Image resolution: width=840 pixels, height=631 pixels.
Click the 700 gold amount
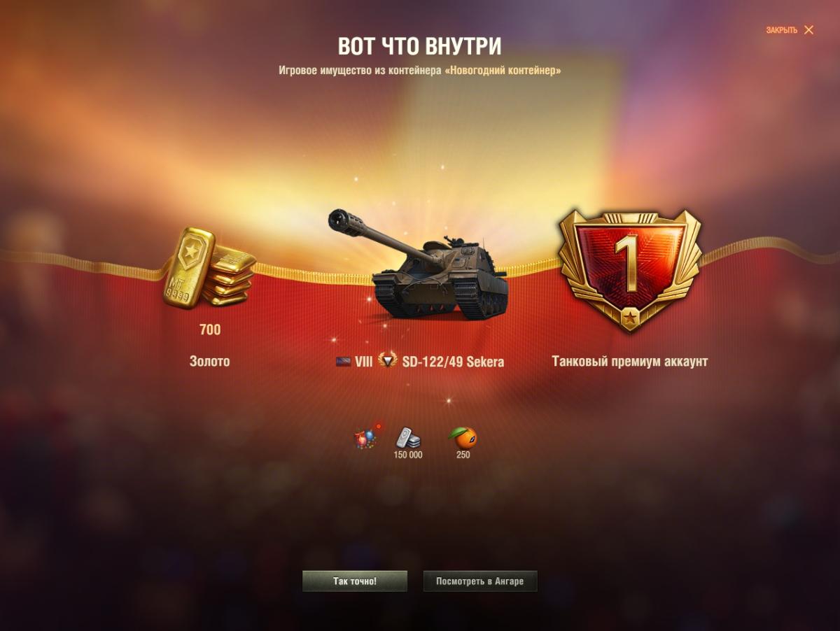[x=210, y=330]
